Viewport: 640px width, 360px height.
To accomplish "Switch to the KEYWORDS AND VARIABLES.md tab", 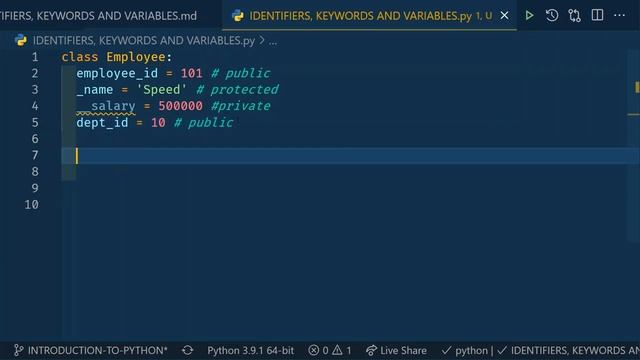I will pyautogui.click(x=98, y=16).
